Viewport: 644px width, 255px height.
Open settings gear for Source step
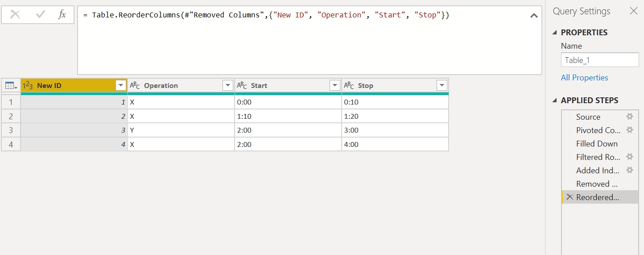(630, 117)
